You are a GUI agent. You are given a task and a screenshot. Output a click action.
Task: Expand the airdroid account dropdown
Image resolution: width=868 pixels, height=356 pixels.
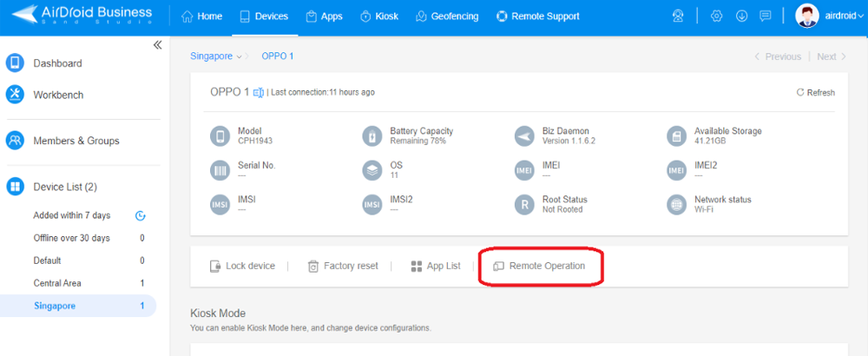tap(843, 16)
